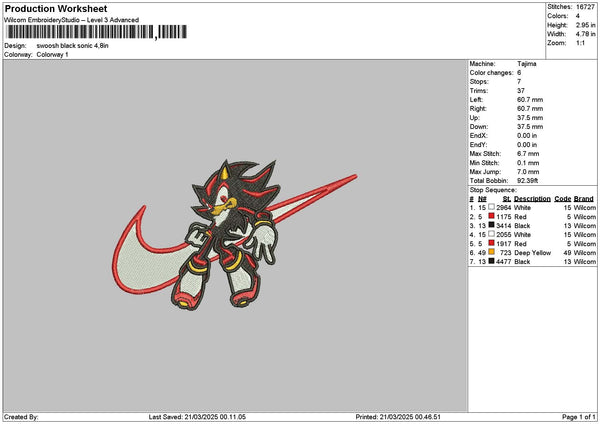Select the Deep Yellow description text
The height and width of the screenshot is (424, 600).
pos(533,253)
